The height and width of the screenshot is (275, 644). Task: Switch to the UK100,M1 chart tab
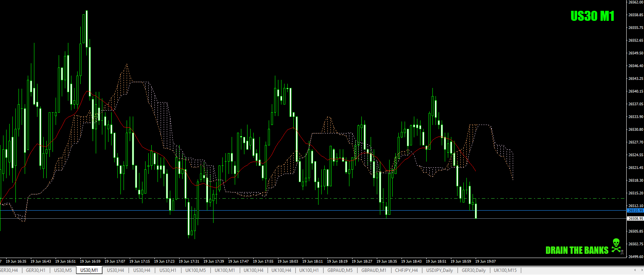(225, 270)
